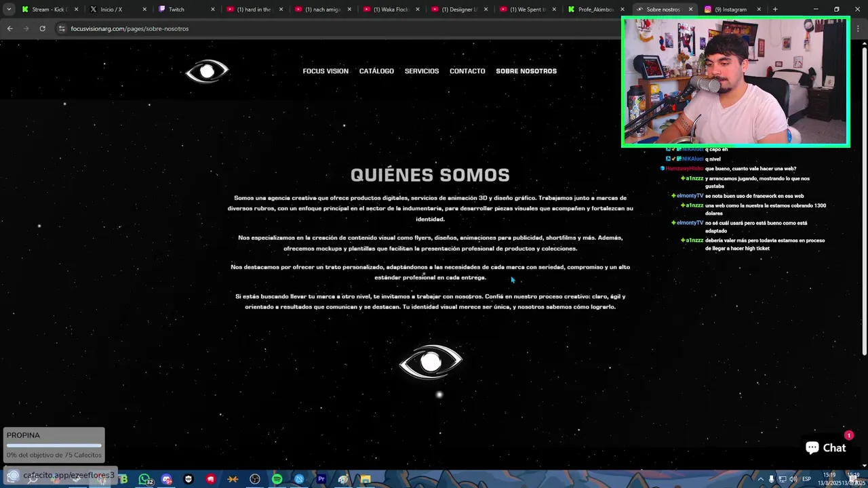Switch to the nach amiga YouTube tab
Screen dimensions: 868x488
(322, 9)
